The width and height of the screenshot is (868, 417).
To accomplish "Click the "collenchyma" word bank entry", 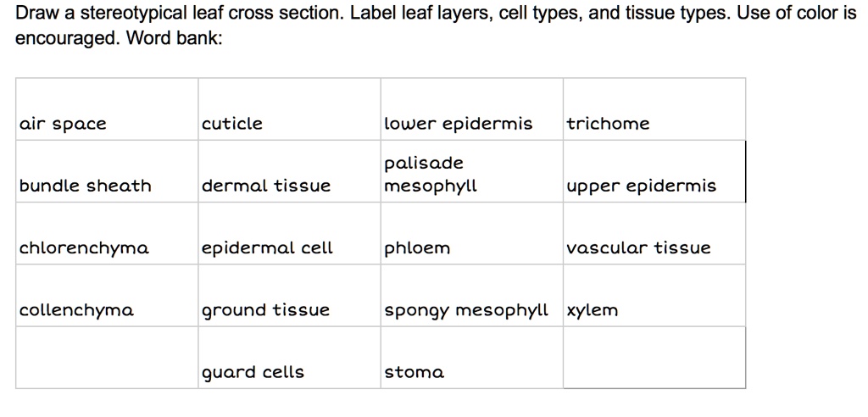I will 76,310.
